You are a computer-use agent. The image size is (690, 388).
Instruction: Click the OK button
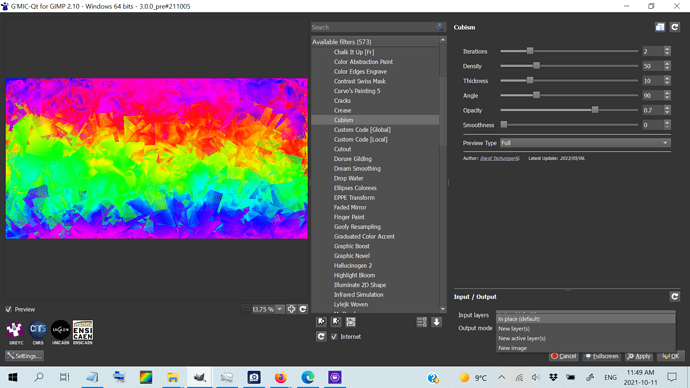coord(671,356)
